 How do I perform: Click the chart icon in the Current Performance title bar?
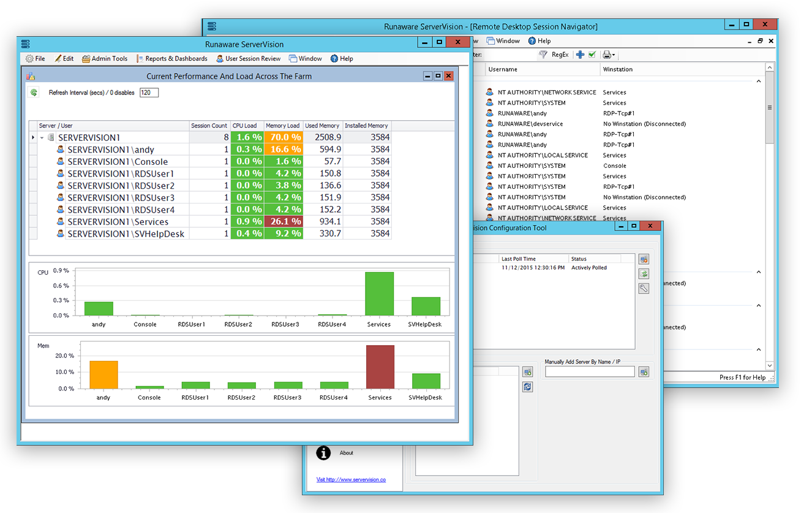pyautogui.click(x=30, y=76)
